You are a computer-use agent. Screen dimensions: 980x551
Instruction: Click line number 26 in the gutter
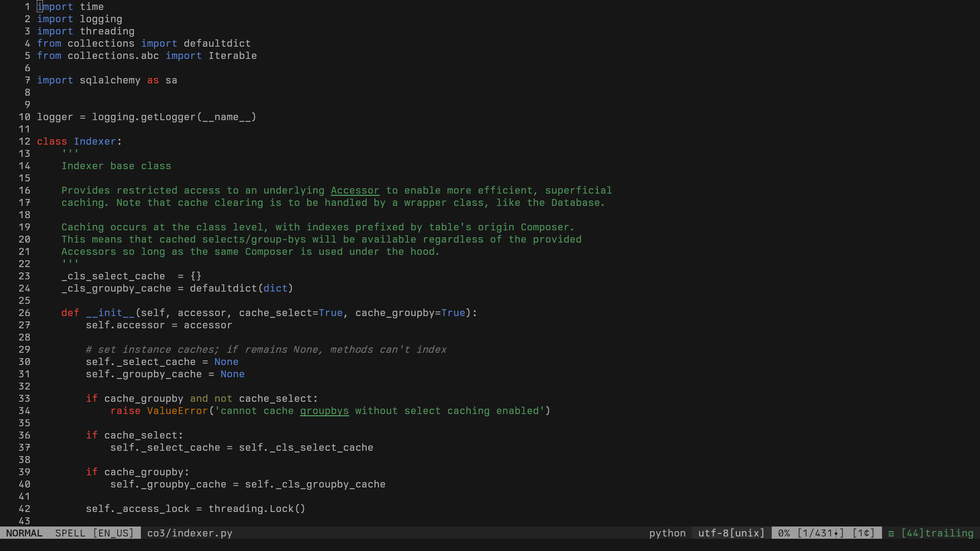[24, 313]
